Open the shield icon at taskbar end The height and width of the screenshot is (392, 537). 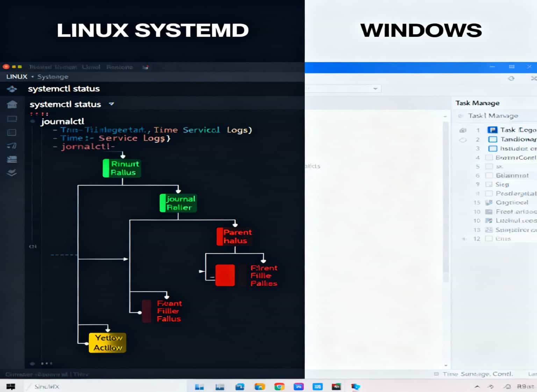[x=356, y=386]
